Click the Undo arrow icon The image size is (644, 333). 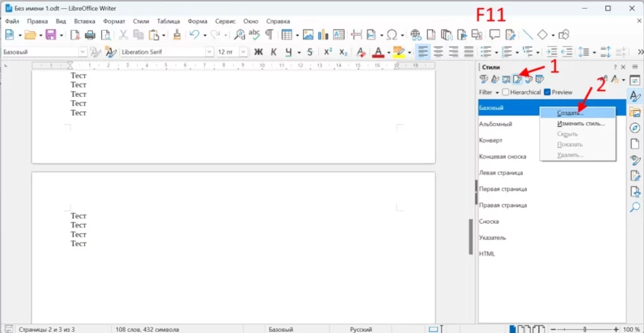(x=194, y=35)
